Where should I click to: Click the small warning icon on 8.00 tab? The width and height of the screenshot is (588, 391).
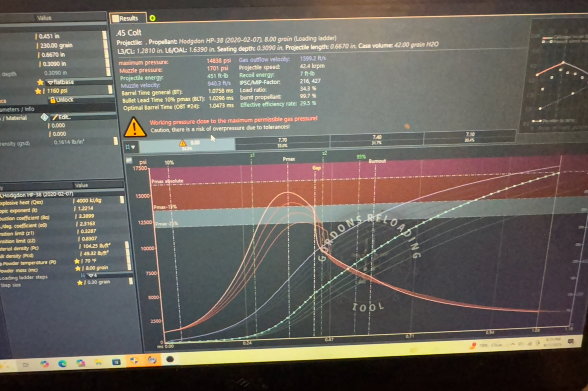pos(183,143)
